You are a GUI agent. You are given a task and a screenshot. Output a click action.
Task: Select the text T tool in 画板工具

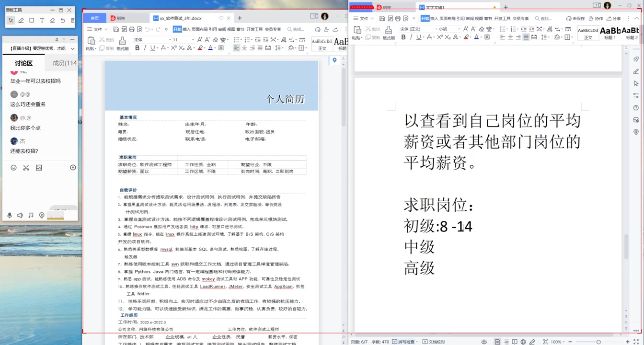coord(42,21)
